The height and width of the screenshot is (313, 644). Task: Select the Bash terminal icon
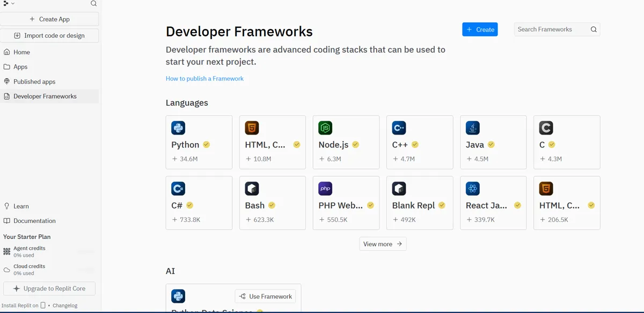(251, 188)
